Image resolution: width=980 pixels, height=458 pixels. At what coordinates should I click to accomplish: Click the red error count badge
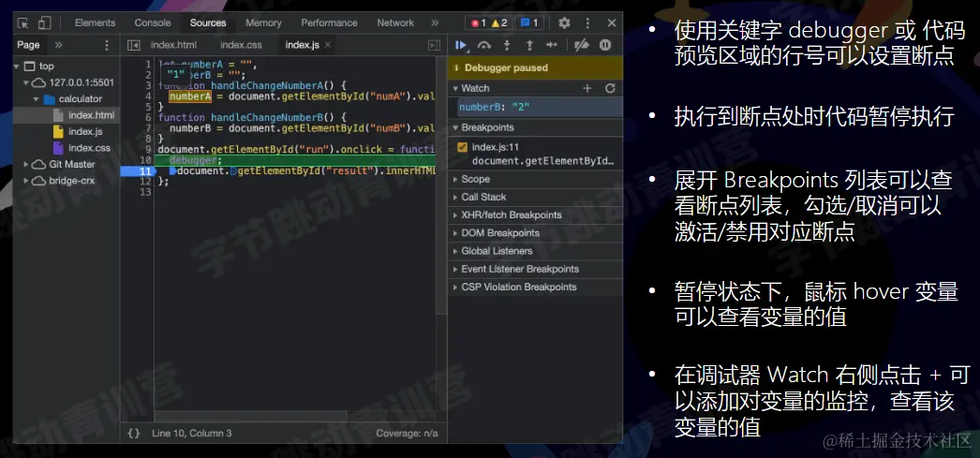point(479,23)
